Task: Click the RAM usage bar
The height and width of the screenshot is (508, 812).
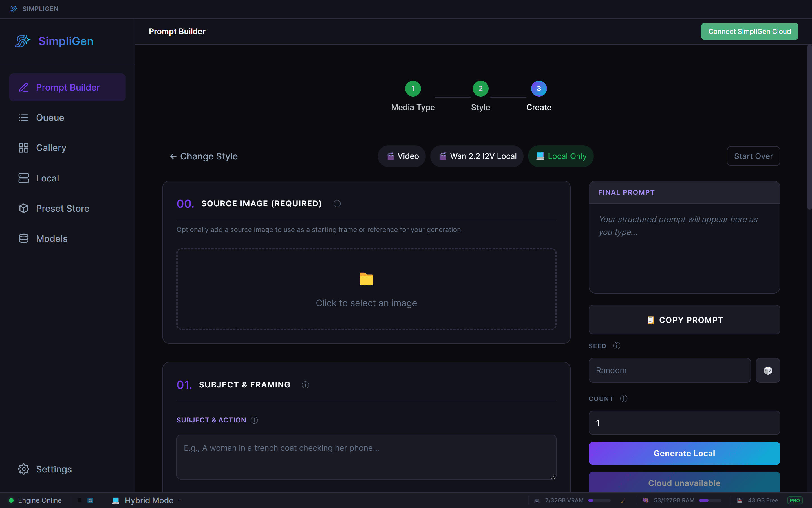Action: [x=710, y=500]
